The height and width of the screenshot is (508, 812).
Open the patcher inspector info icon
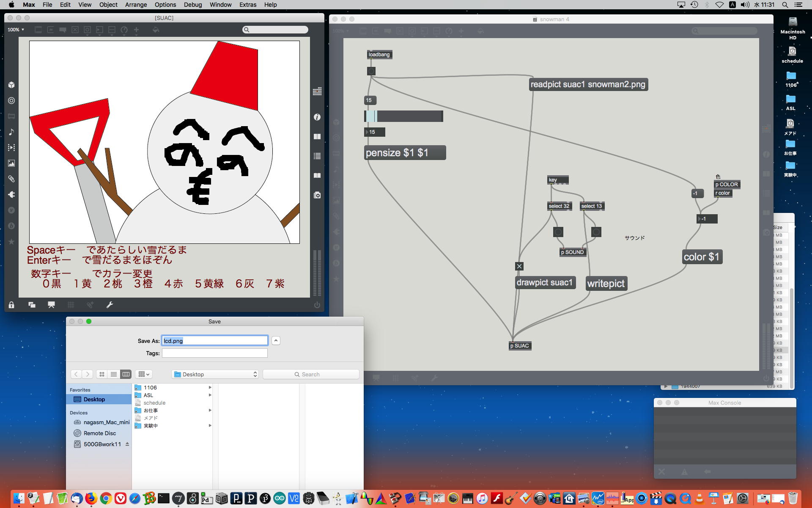[x=317, y=117]
